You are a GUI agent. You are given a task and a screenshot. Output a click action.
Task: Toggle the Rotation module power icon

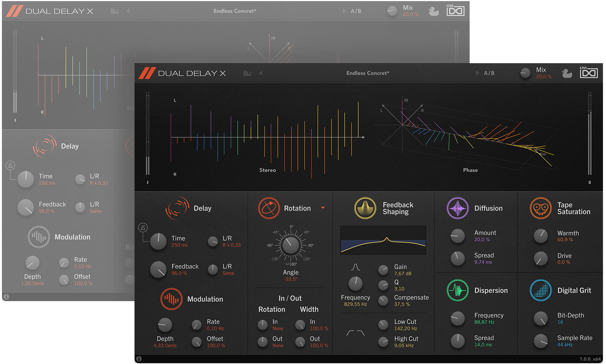pos(269,208)
